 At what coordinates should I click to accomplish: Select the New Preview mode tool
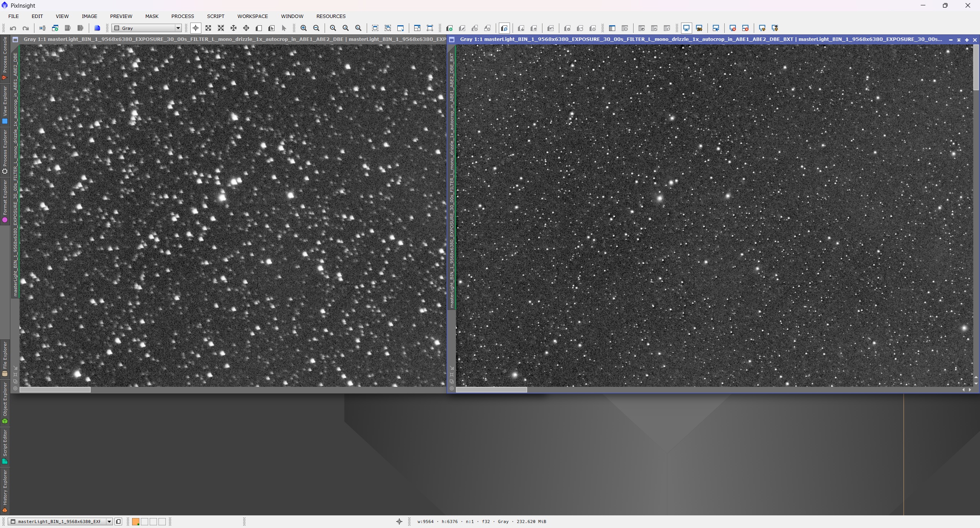[x=259, y=28]
